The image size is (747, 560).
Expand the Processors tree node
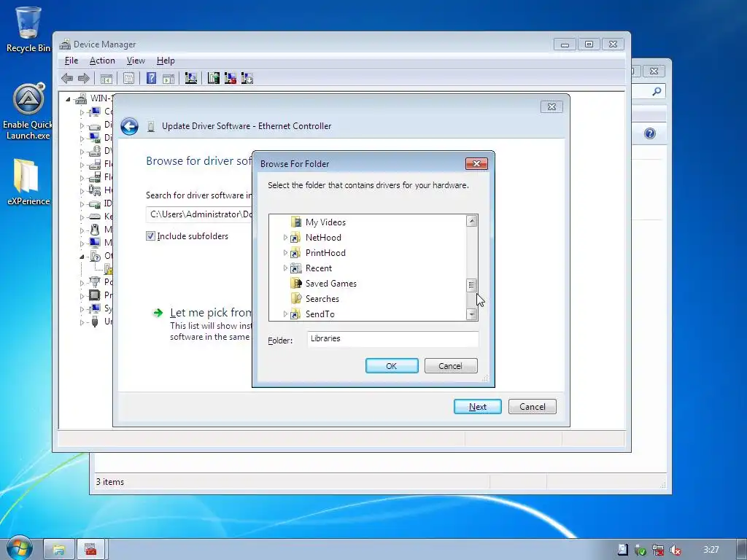coord(82,296)
